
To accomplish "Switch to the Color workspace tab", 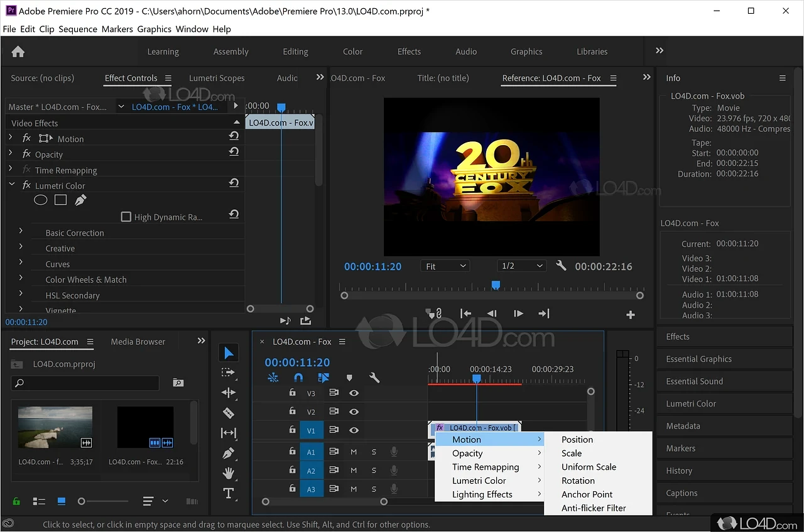I will click(352, 52).
